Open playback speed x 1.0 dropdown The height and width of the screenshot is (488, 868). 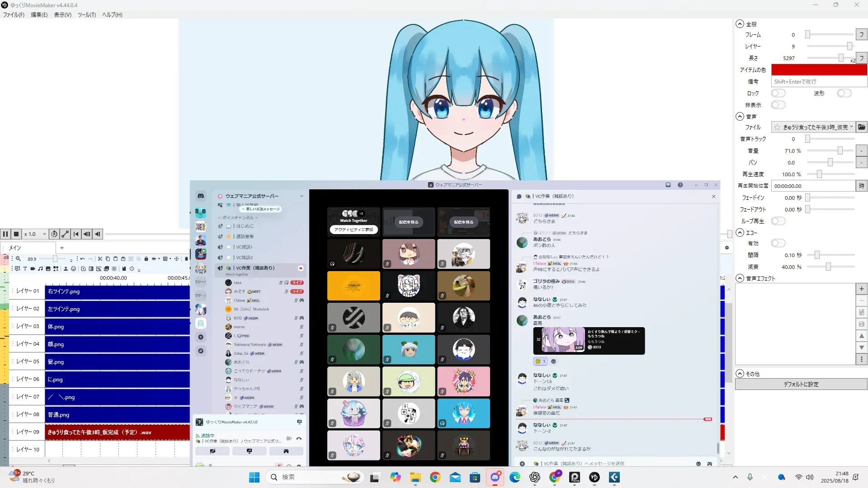35,234
